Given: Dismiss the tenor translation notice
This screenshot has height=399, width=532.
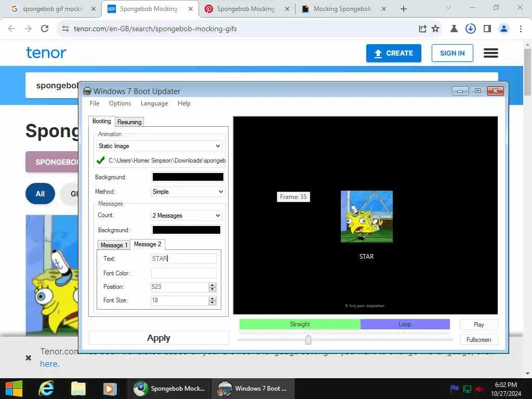Looking at the screenshot, I should [x=29, y=357].
